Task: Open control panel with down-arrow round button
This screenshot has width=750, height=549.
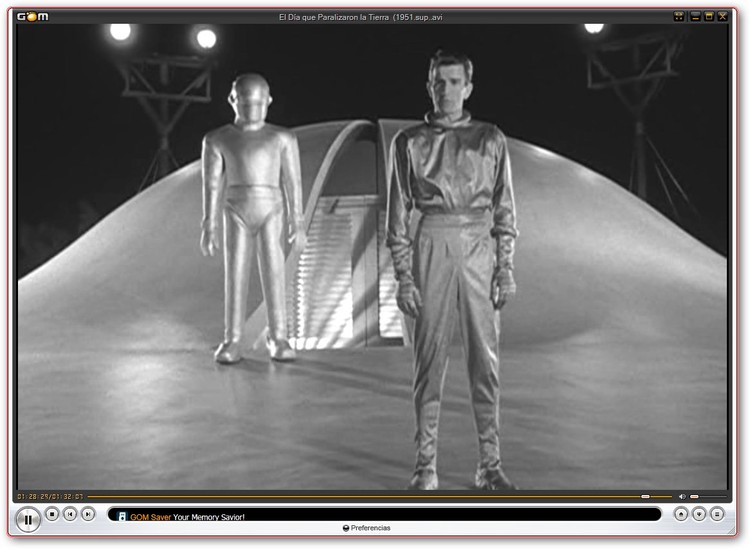Action: [699, 514]
